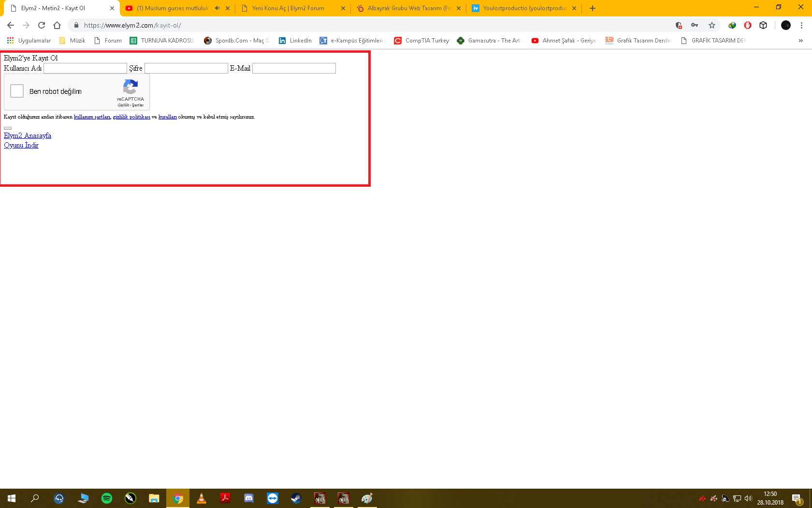Launch Spotify from the taskbar

point(107,498)
